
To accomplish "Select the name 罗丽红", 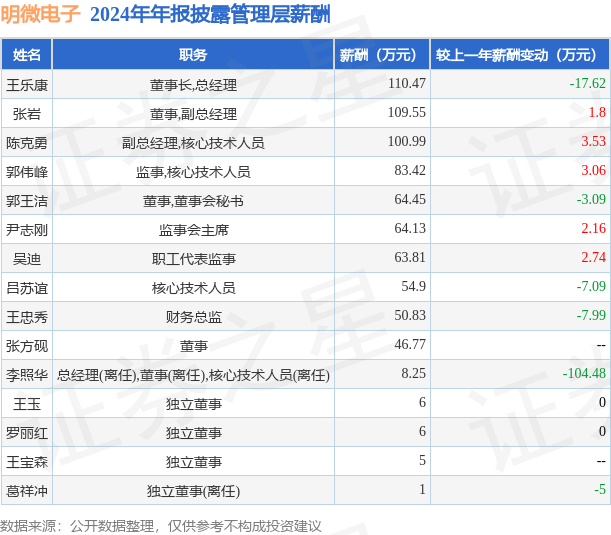I will [26, 433].
